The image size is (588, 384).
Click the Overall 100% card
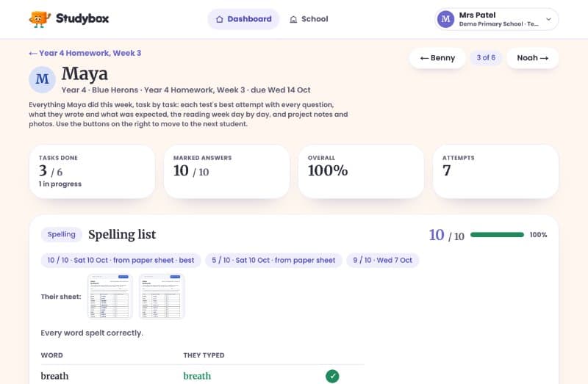pos(361,172)
